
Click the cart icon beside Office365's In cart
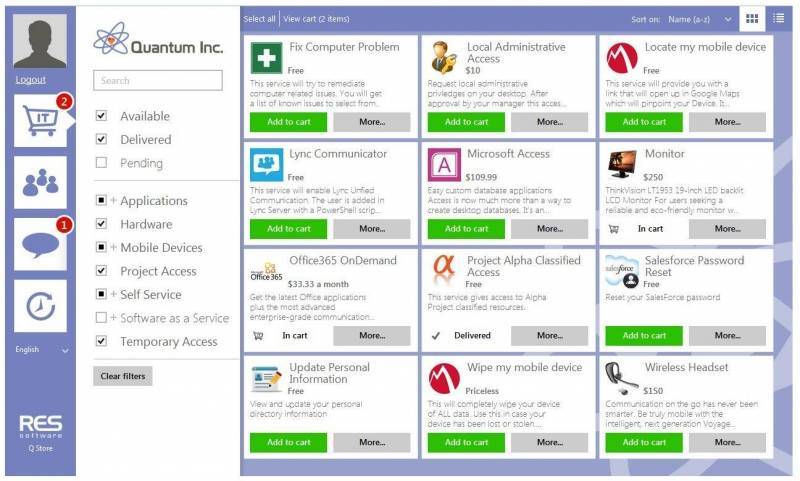coord(259,336)
